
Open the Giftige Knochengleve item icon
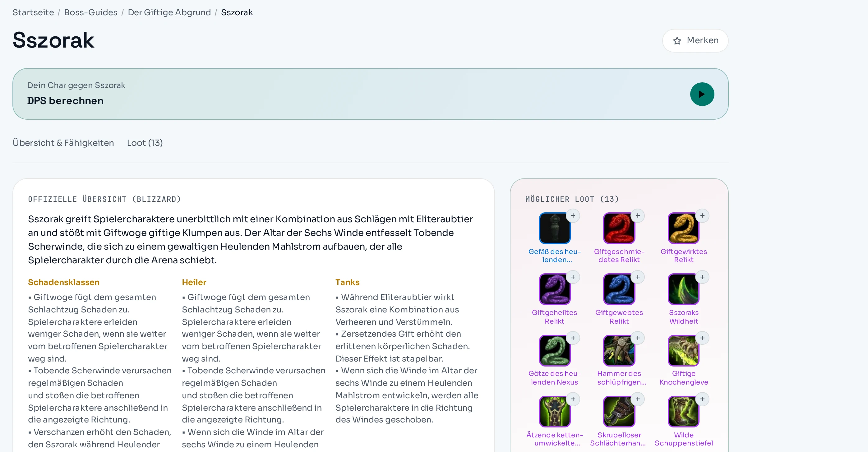683,350
